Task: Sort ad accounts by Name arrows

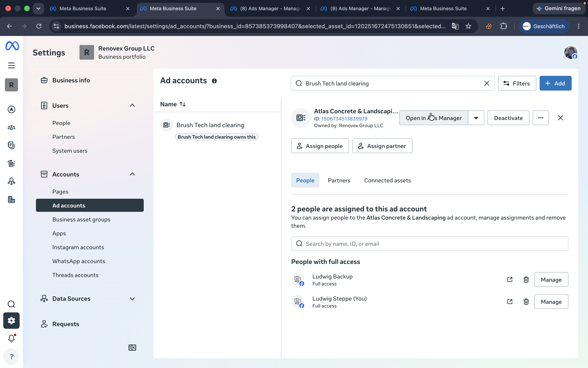Action: [x=183, y=104]
